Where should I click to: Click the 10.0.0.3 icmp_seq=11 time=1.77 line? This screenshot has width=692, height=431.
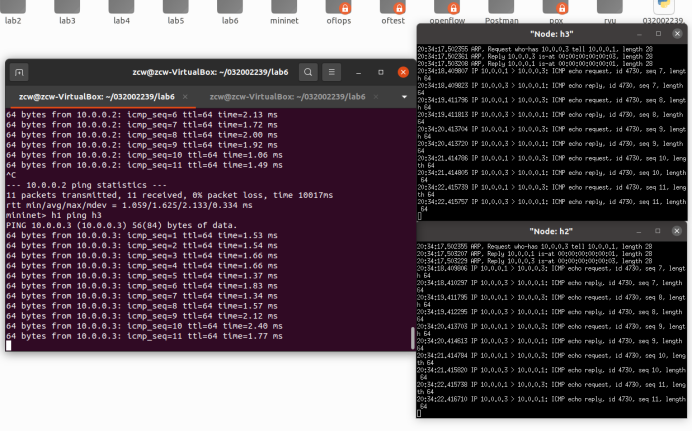[x=144, y=336]
